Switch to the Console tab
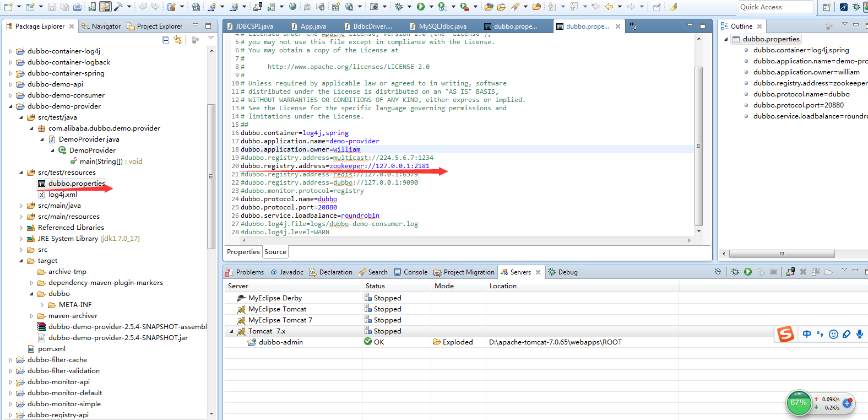Viewport: 868px width, 420px height. pos(410,272)
